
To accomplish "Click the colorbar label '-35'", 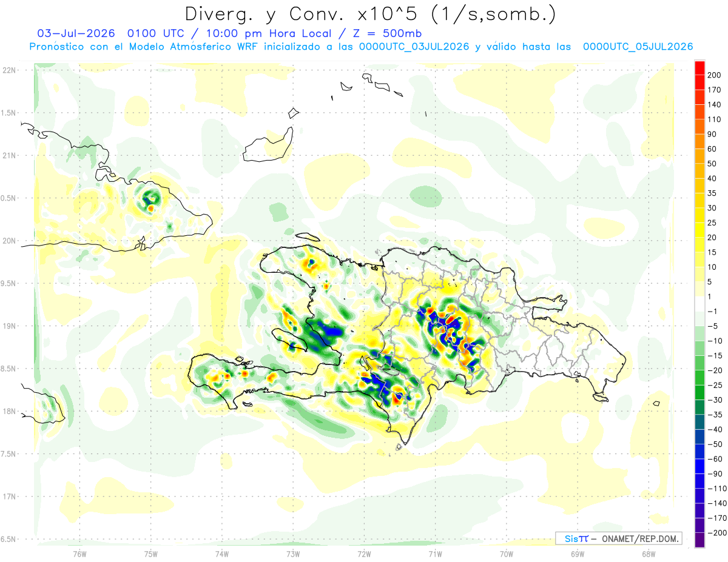I will point(714,414).
